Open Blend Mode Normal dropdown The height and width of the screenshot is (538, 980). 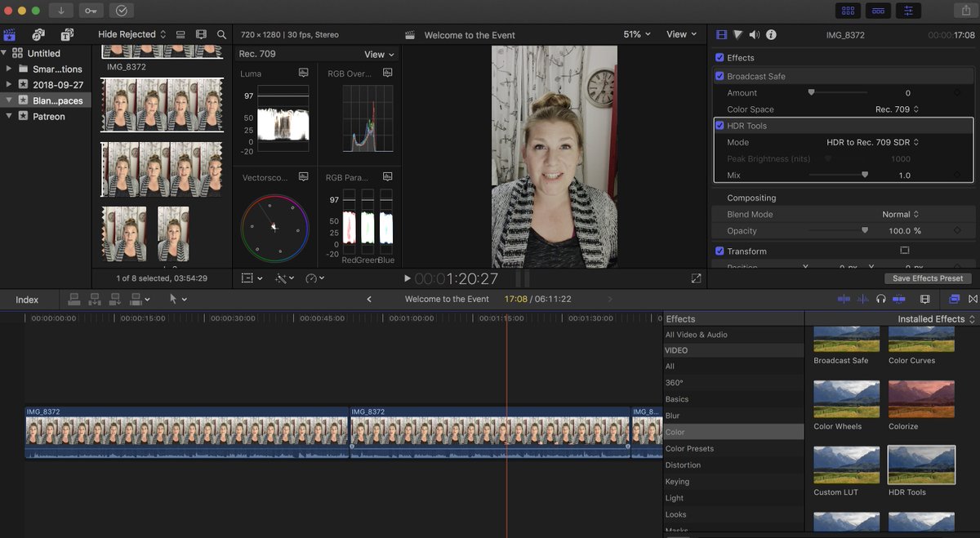901,215
